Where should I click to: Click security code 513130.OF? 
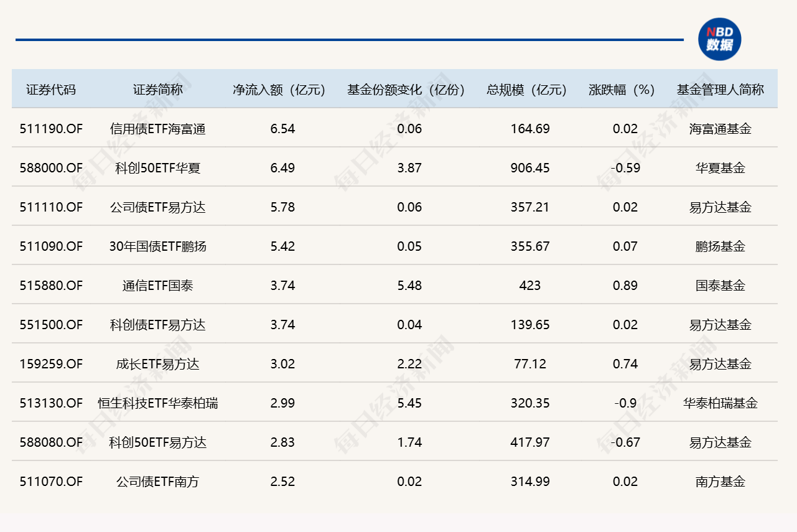[x=51, y=403]
